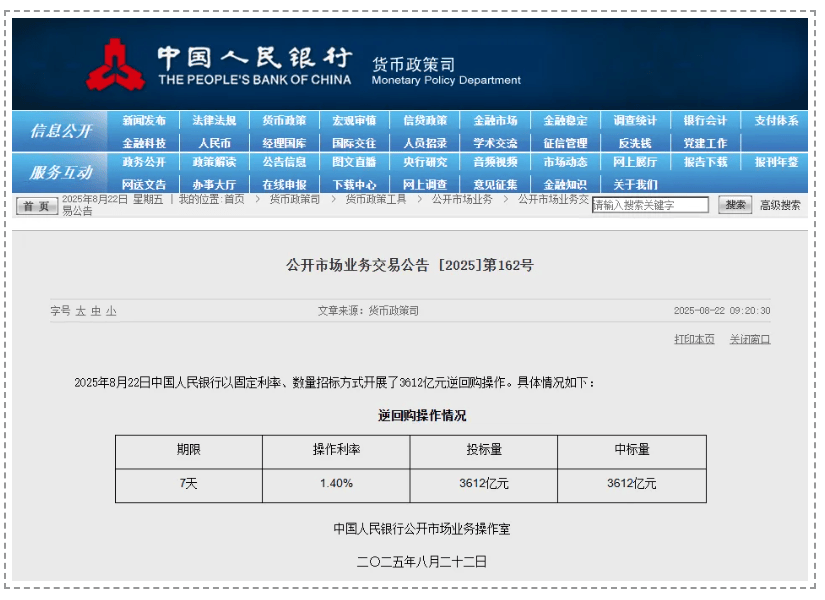825x600 pixels.
Task: Click the 3612亿元 value under 中标量
Action: pyautogui.click(x=632, y=483)
